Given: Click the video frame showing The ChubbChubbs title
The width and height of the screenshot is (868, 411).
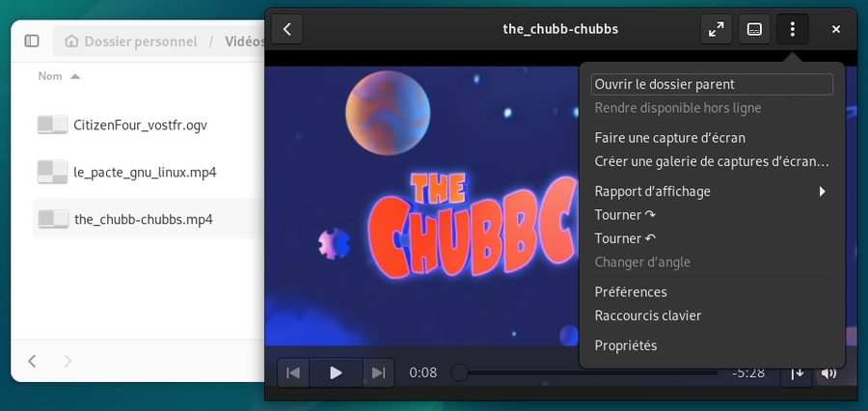Looking at the screenshot, I should pos(421,206).
